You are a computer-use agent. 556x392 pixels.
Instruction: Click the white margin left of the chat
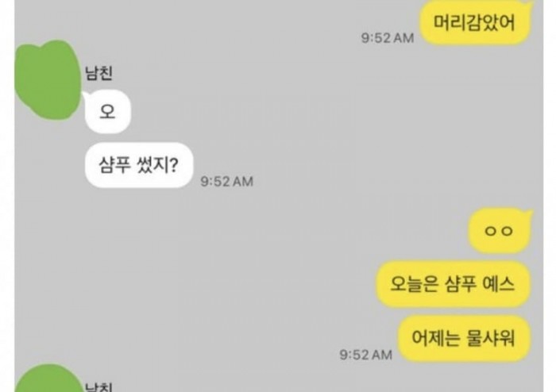(7, 196)
